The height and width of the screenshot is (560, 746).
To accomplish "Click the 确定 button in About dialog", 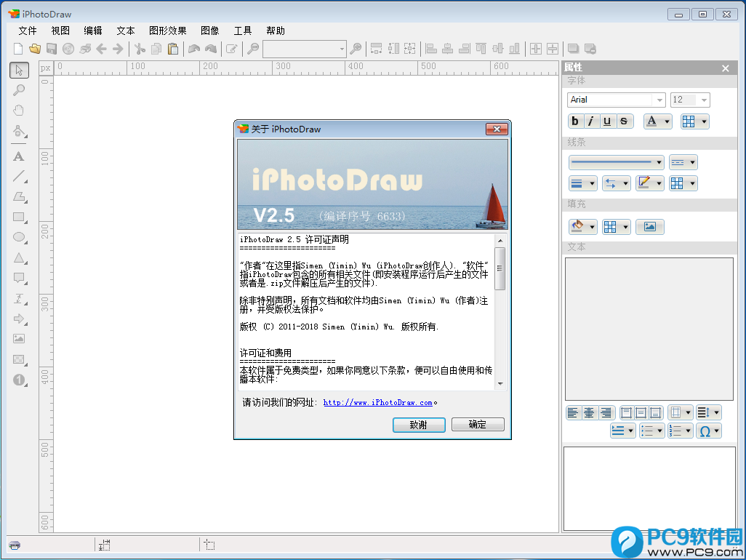I will tap(478, 425).
